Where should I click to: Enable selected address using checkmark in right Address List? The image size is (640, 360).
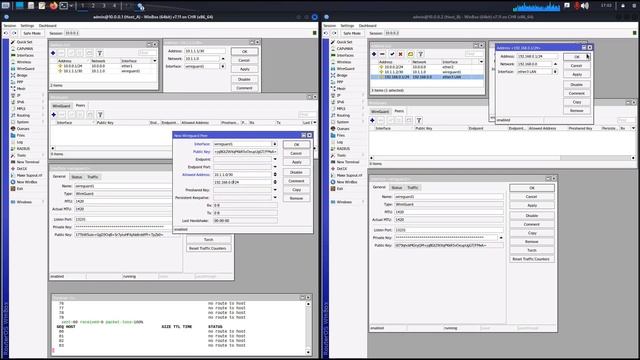point(392,54)
